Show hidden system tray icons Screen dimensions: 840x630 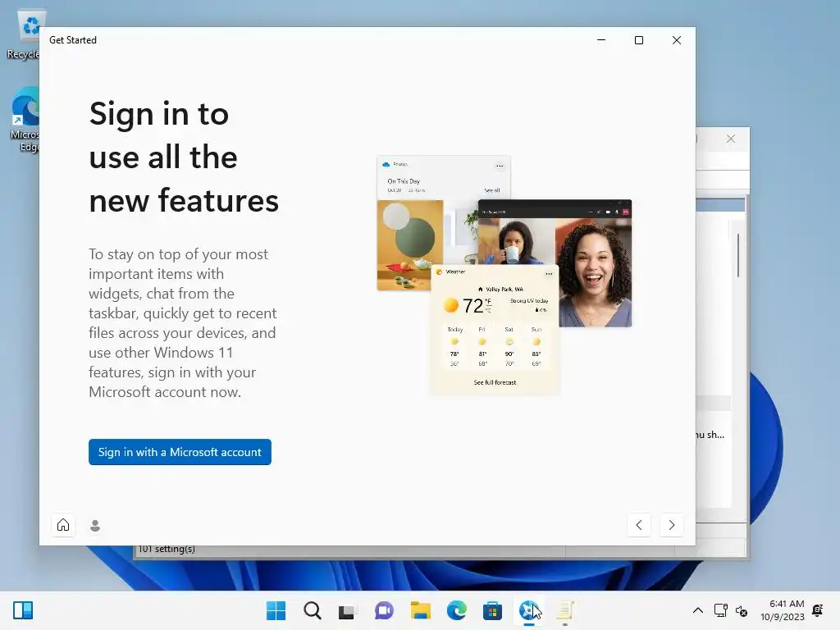click(x=698, y=610)
